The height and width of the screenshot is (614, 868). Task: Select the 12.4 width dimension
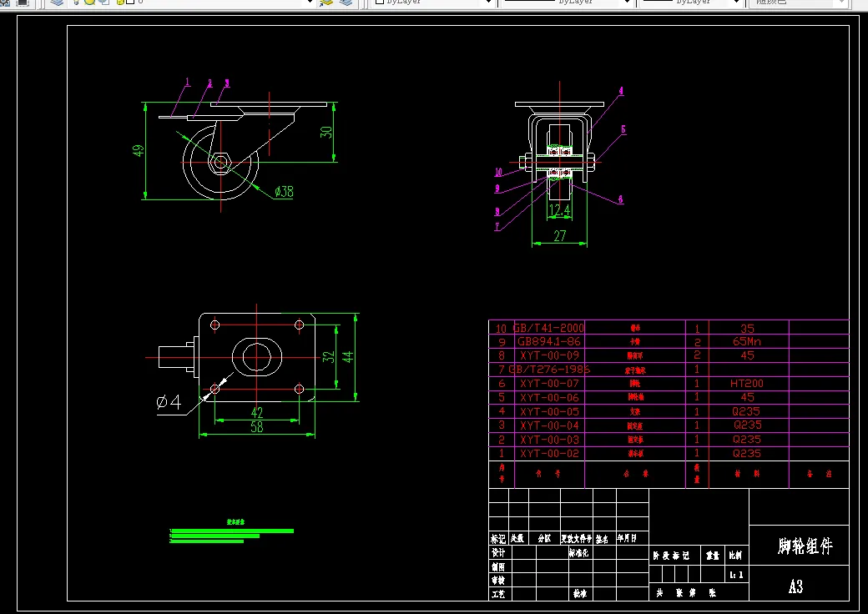(560, 211)
